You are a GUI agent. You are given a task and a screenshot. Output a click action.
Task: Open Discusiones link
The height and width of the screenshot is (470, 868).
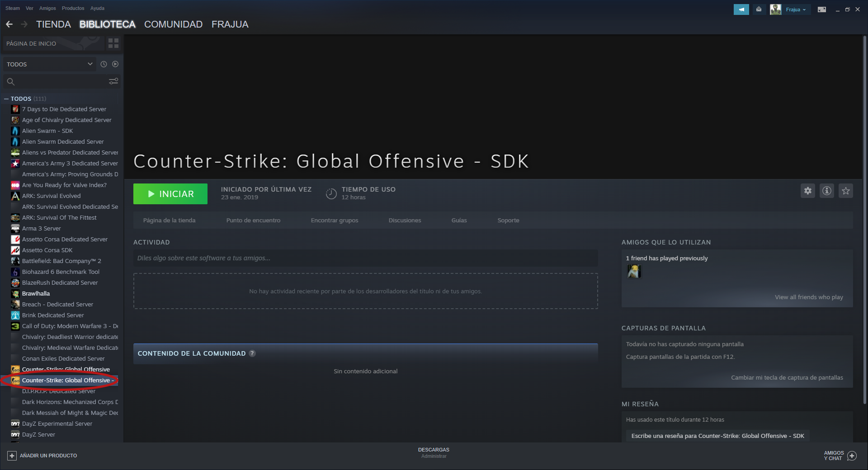click(x=405, y=221)
